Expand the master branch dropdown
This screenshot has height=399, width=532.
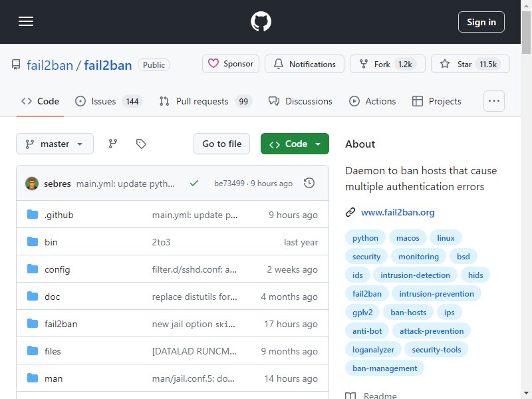tap(55, 144)
